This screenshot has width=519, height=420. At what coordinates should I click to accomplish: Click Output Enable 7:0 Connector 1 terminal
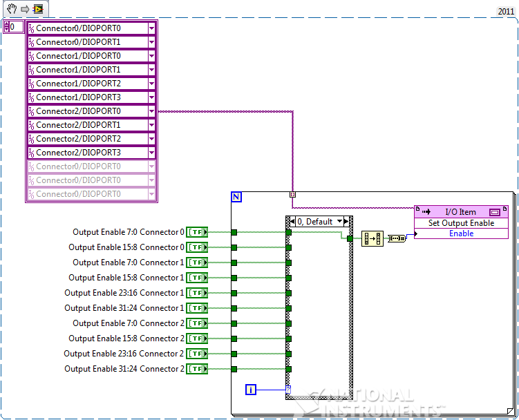click(x=197, y=262)
